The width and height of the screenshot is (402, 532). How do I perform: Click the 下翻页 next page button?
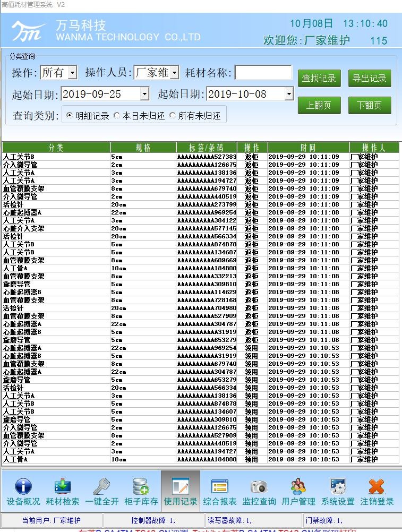point(370,105)
